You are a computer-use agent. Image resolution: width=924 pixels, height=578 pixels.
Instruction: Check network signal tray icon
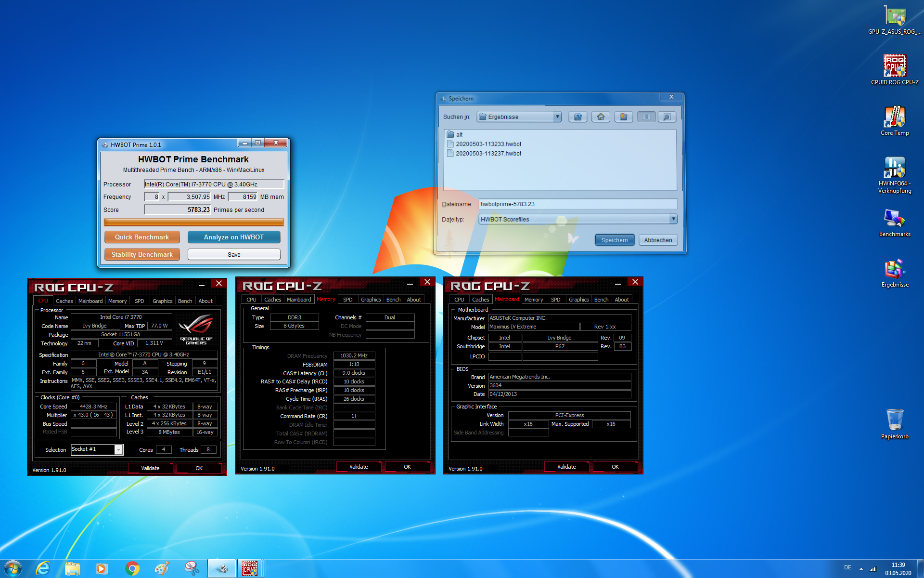873,569
